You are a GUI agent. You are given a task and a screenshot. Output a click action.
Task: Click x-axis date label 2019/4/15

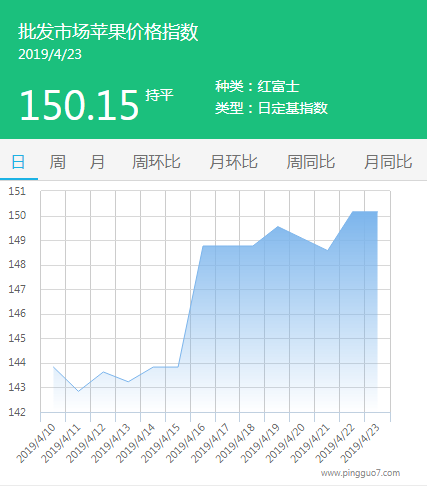161,443
